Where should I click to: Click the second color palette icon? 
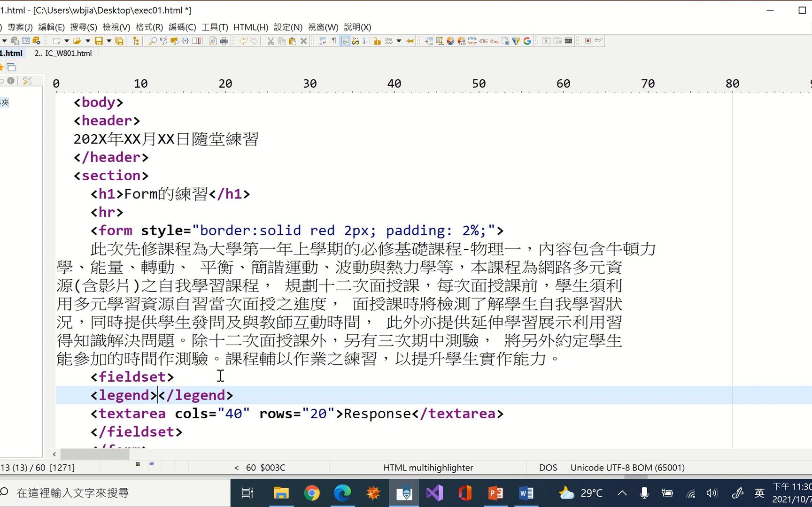coord(461,41)
